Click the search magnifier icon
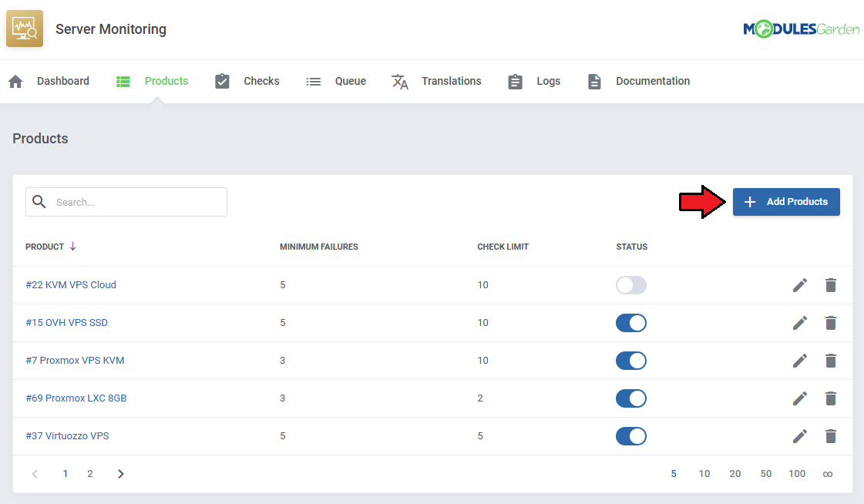The image size is (864, 504). point(39,202)
